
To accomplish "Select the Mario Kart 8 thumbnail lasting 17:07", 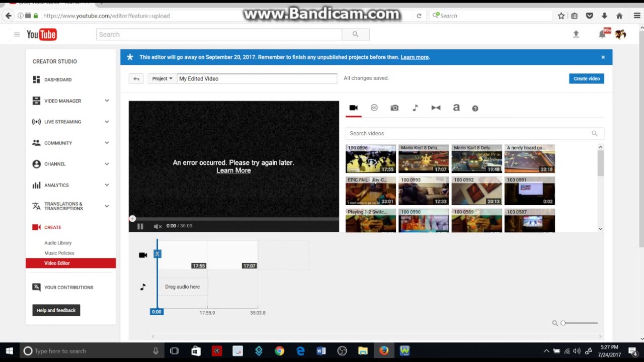I will tap(424, 159).
